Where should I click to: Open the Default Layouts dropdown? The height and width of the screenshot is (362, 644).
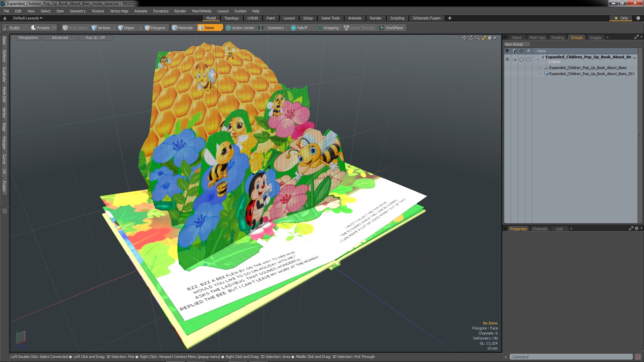tap(28, 18)
